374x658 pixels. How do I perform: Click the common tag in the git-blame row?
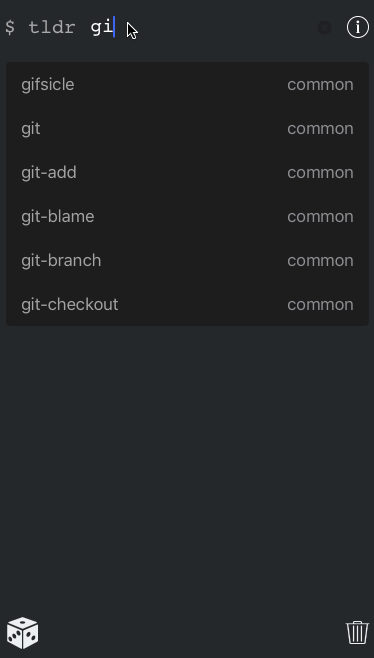[320, 217]
